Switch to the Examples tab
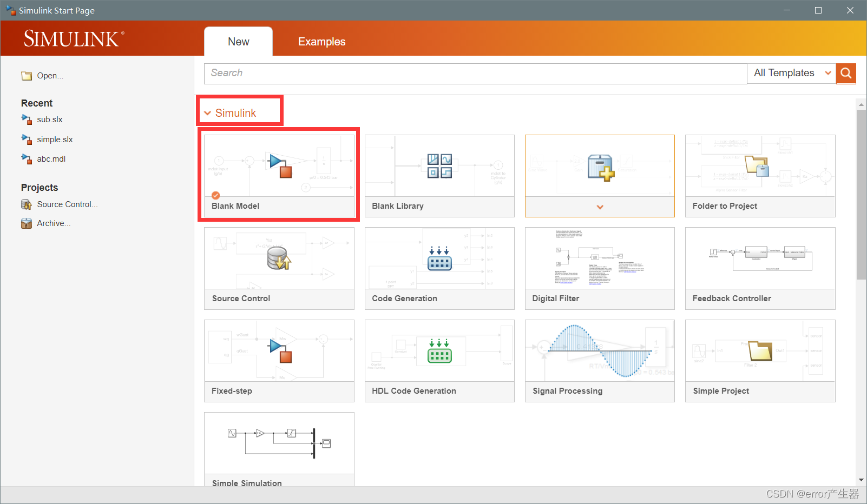 pyautogui.click(x=321, y=42)
